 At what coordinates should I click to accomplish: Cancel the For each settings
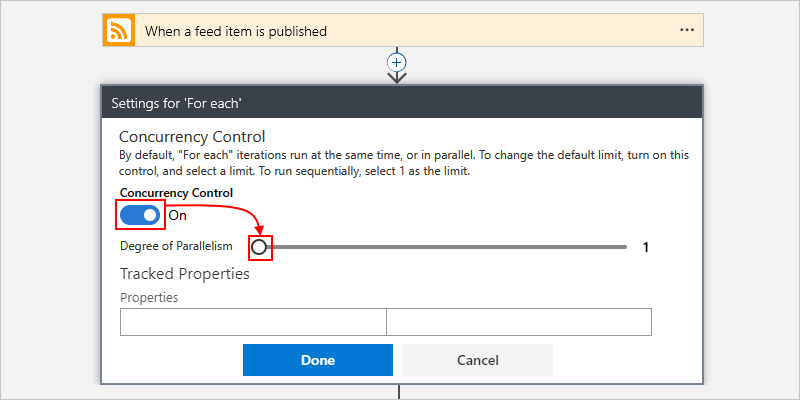click(478, 360)
